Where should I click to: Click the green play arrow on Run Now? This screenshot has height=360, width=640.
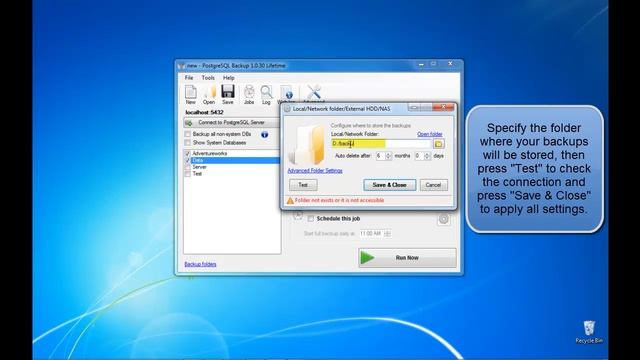367,258
